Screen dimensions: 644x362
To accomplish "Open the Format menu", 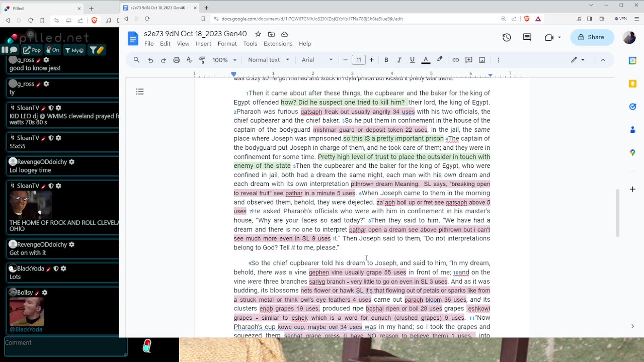I will [227, 44].
